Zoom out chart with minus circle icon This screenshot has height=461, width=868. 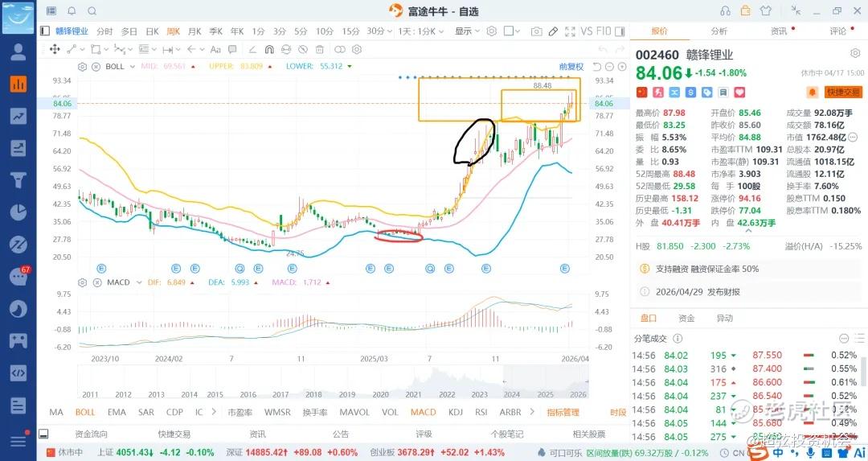(x=609, y=67)
